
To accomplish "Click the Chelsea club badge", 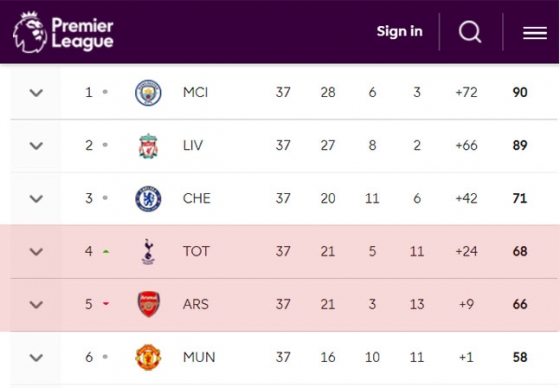I will (148, 199).
